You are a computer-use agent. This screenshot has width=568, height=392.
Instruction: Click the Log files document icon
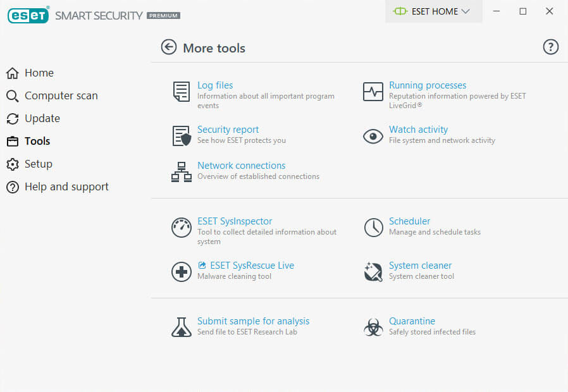182,92
